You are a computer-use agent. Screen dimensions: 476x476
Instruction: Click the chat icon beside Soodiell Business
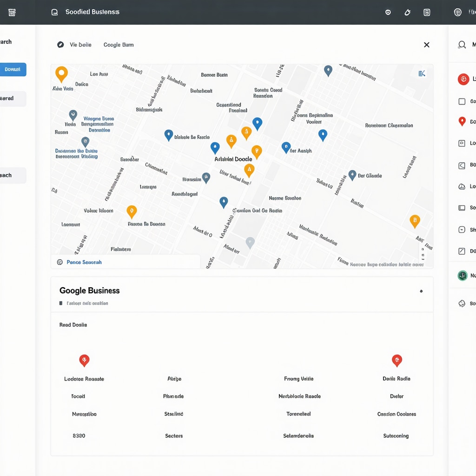(55, 12)
